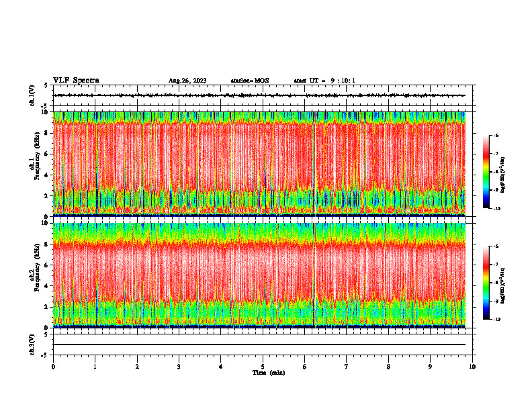Click inside the ch.2 spectrogram panel

(x=259, y=275)
